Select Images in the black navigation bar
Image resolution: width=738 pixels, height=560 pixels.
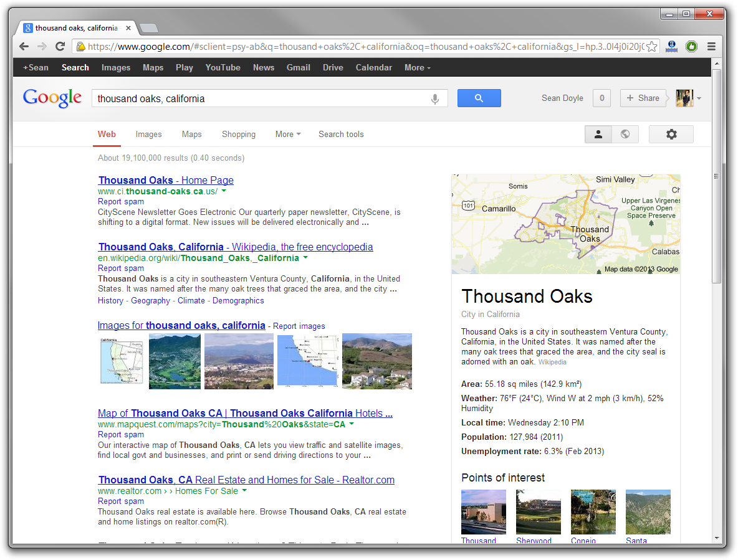(x=116, y=68)
